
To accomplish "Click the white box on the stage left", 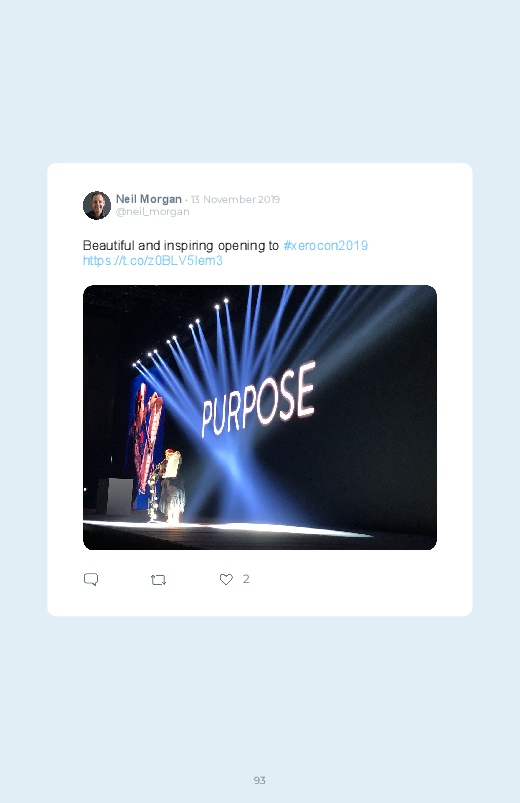I will [x=115, y=496].
